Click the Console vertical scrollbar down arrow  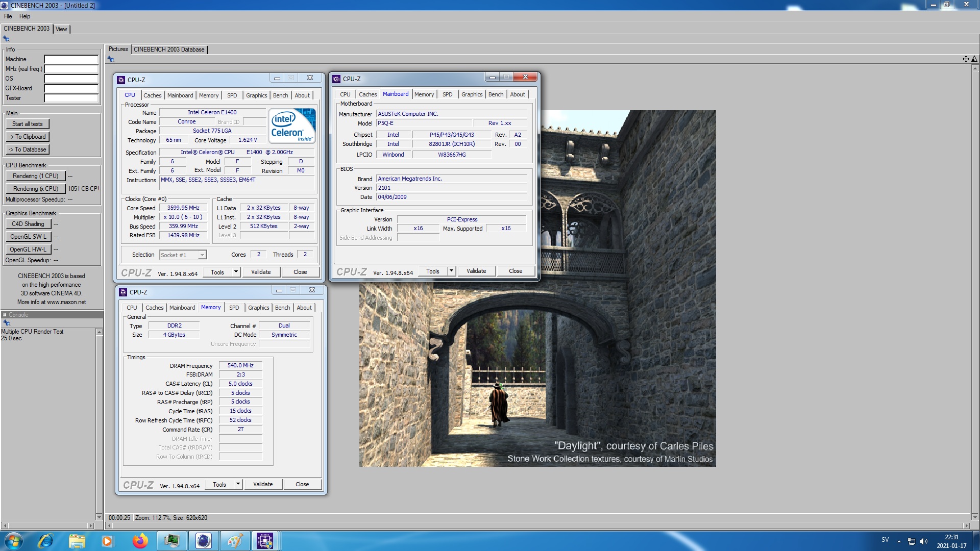tap(99, 517)
